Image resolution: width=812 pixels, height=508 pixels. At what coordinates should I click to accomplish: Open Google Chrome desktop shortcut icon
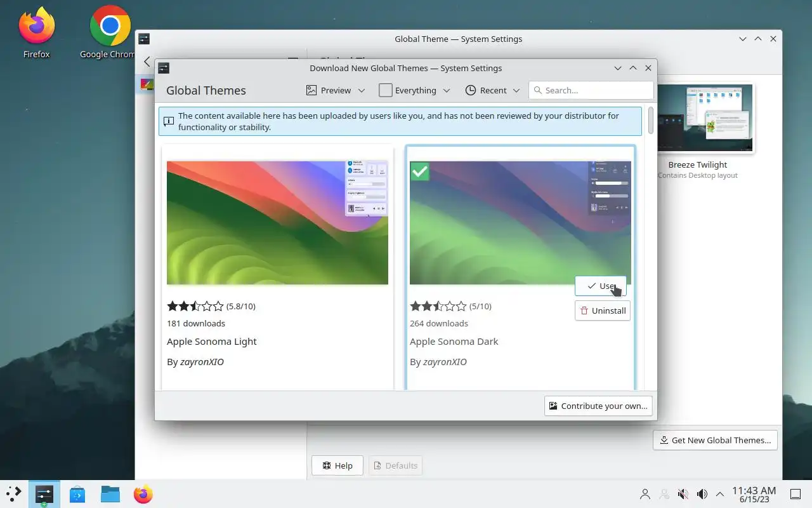[110, 25]
